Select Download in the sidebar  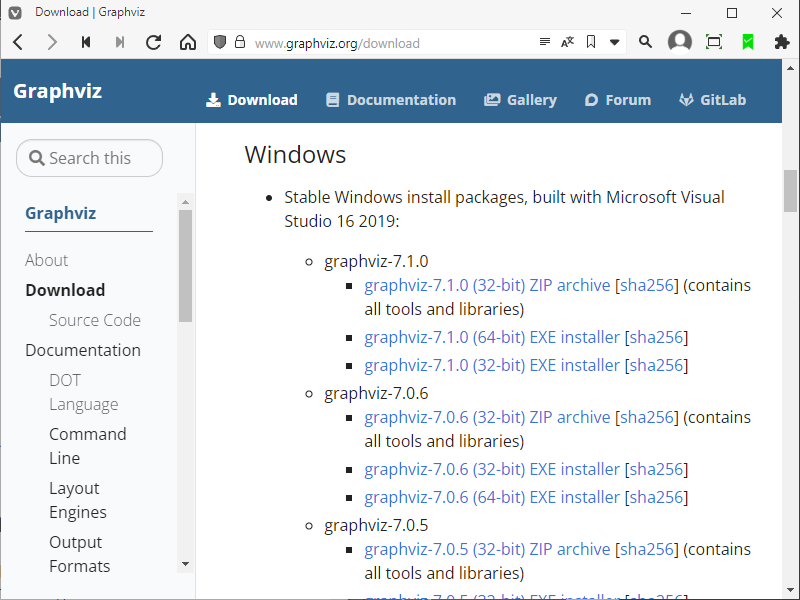pyautogui.click(x=65, y=290)
